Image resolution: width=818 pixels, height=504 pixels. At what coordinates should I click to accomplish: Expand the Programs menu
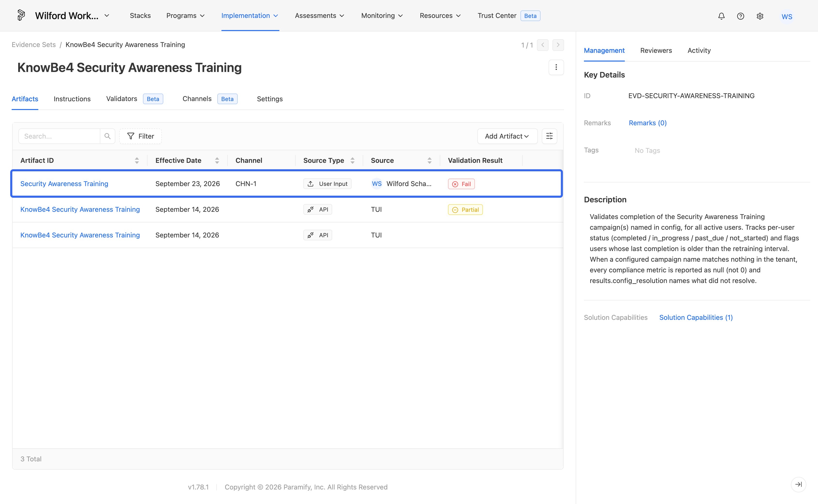click(185, 16)
